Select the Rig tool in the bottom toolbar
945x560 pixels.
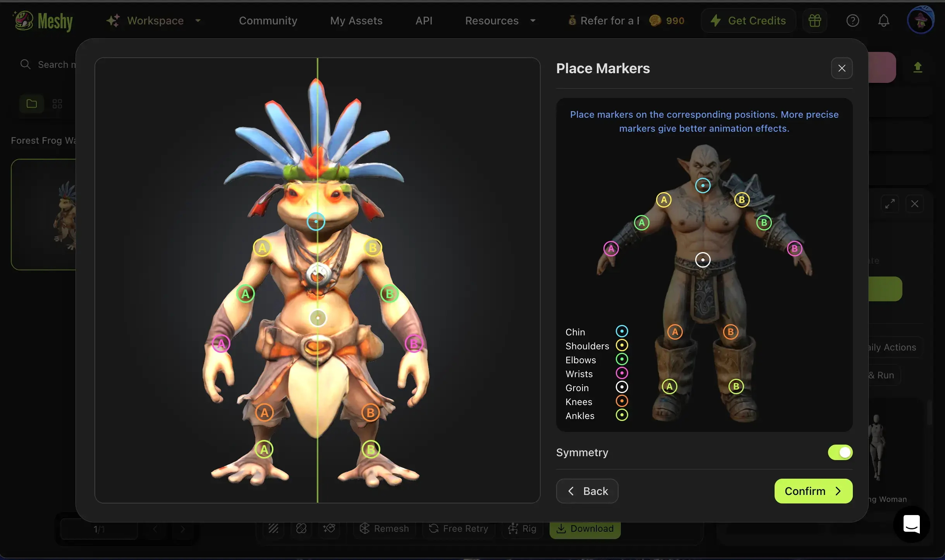(521, 529)
